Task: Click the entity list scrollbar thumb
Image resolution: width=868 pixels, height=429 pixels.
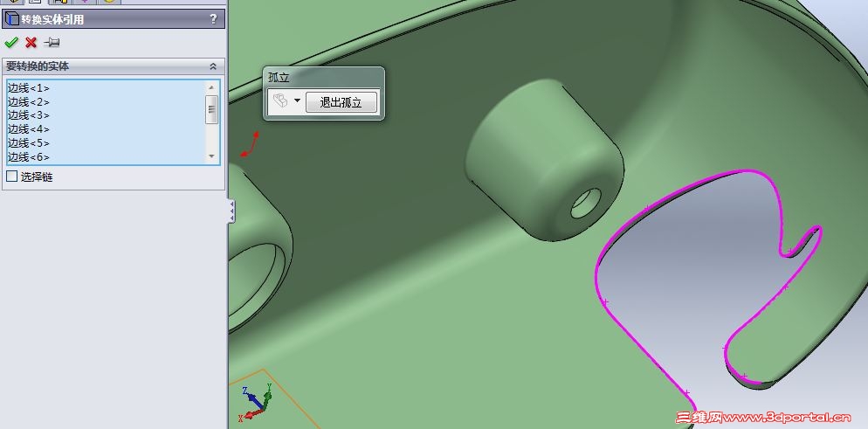Action: coord(211,108)
